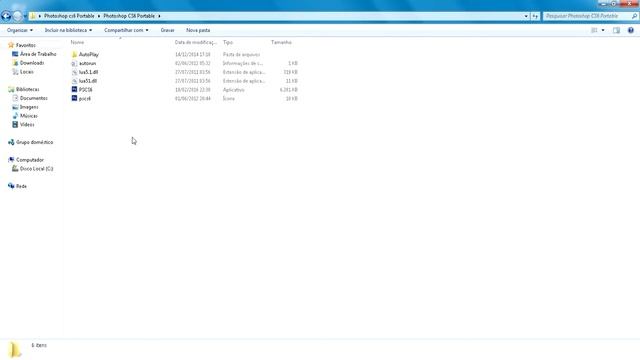This screenshot has height=360, width=640.
Task: Select the lua5.1.dll file name
Action: click(x=88, y=72)
